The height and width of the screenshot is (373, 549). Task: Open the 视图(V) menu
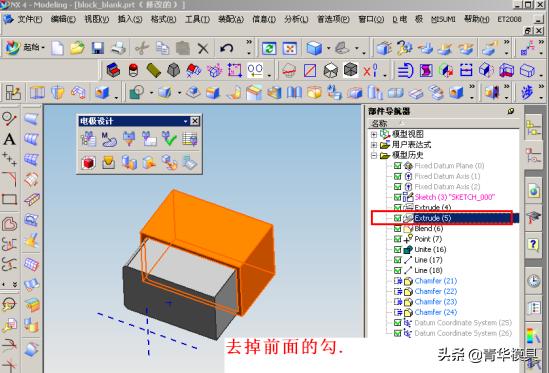pyautogui.click(x=97, y=19)
